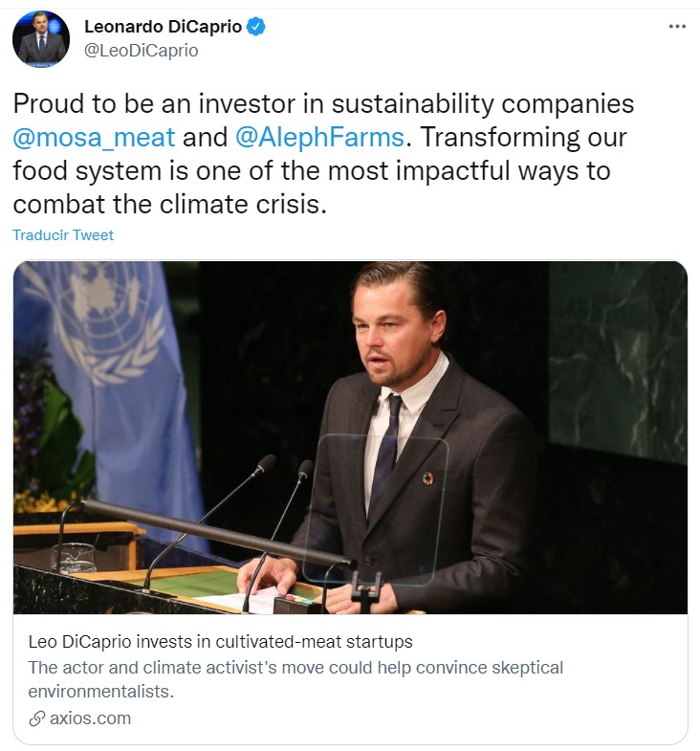Click the Traducir Tweet link
The width and height of the screenshot is (700, 751).
pyautogui.click(x=63, y=234)
